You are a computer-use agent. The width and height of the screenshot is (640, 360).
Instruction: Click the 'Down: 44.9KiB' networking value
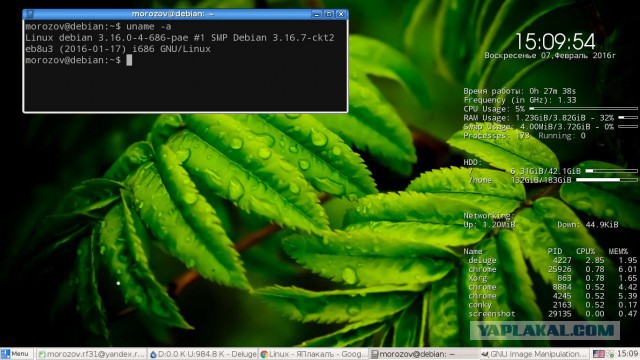tap(588, 224)
